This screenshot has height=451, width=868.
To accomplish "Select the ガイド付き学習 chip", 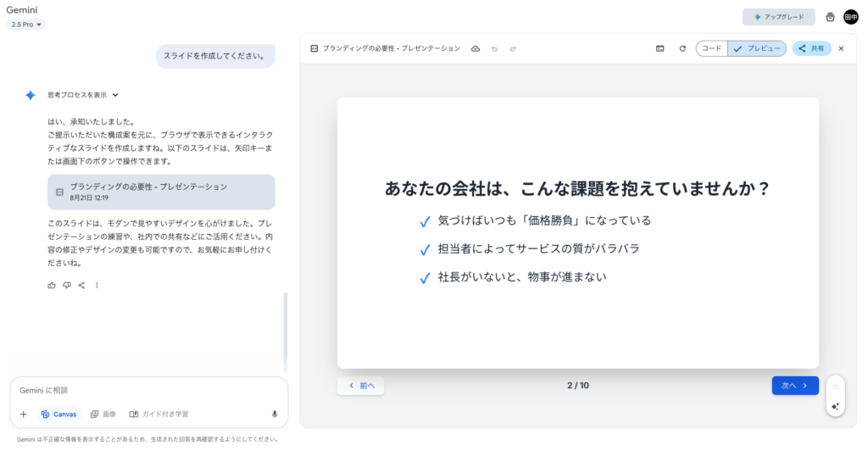I will point(159,414).
